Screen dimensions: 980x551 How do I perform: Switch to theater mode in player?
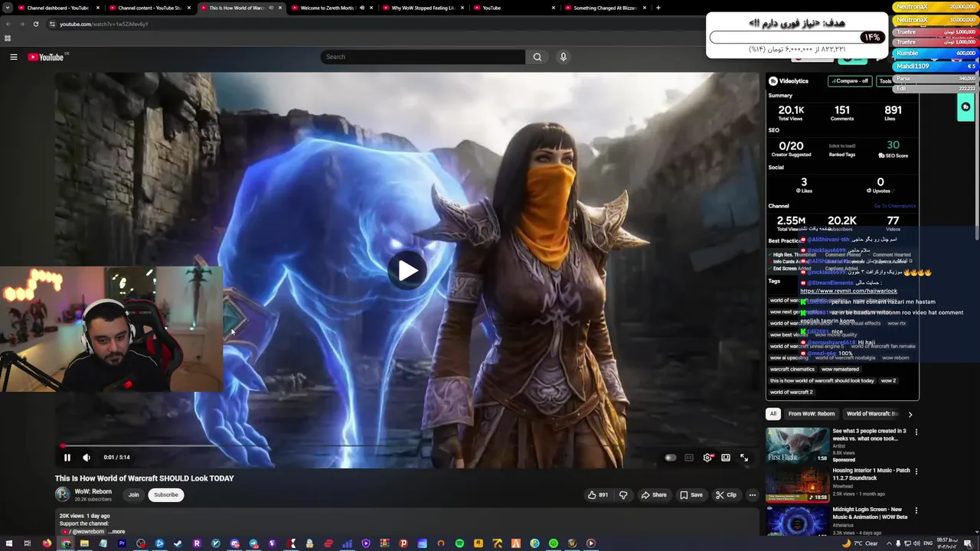[726, 458]
